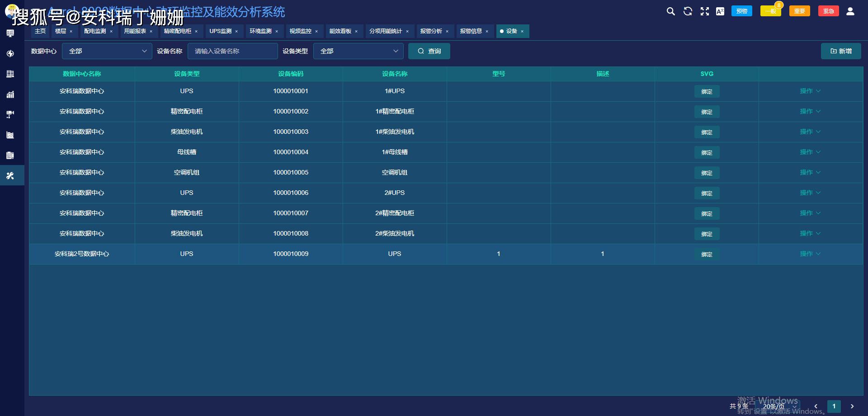Click the language translation icon

coord(720,11)
